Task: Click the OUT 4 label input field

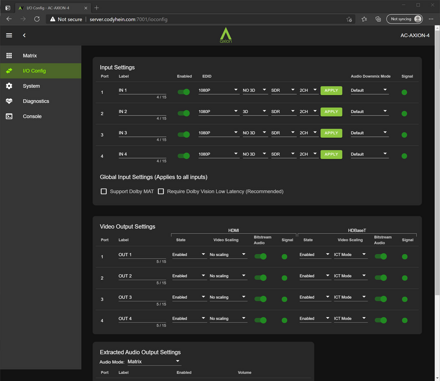Action: coord(142,319)
